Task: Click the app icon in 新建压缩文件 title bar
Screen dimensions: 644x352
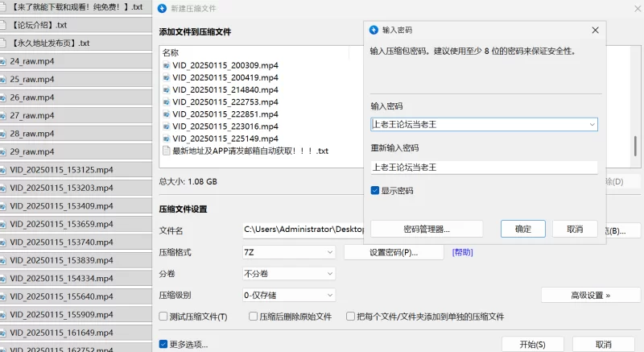Action: click(x=163, y=9)
